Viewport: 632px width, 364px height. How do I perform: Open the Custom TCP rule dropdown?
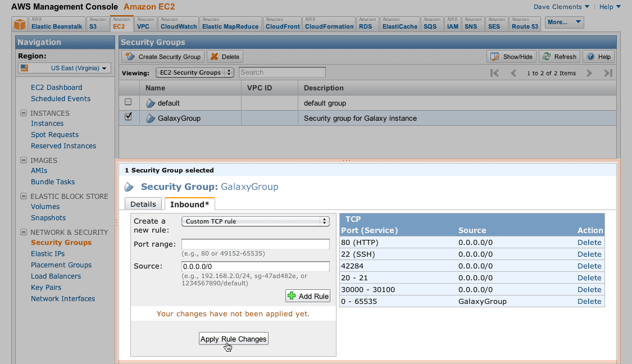click(x=256, y=221)
